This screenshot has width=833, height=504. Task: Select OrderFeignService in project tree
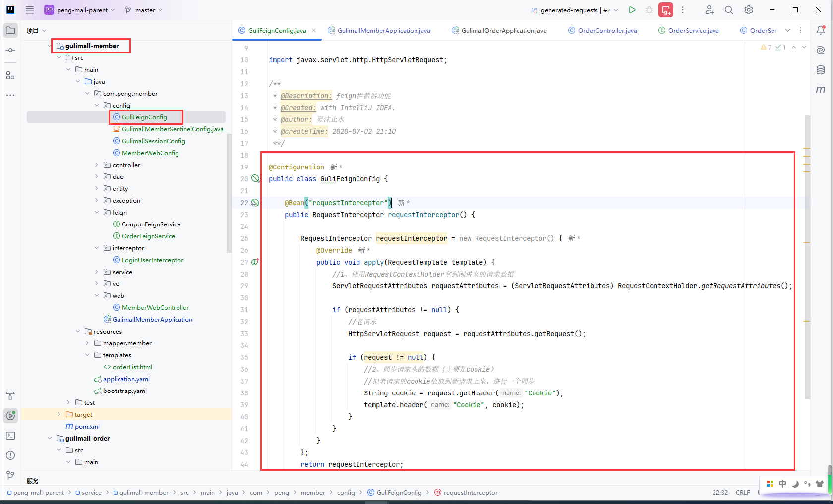pyautogui.click(x=144, y=236)
